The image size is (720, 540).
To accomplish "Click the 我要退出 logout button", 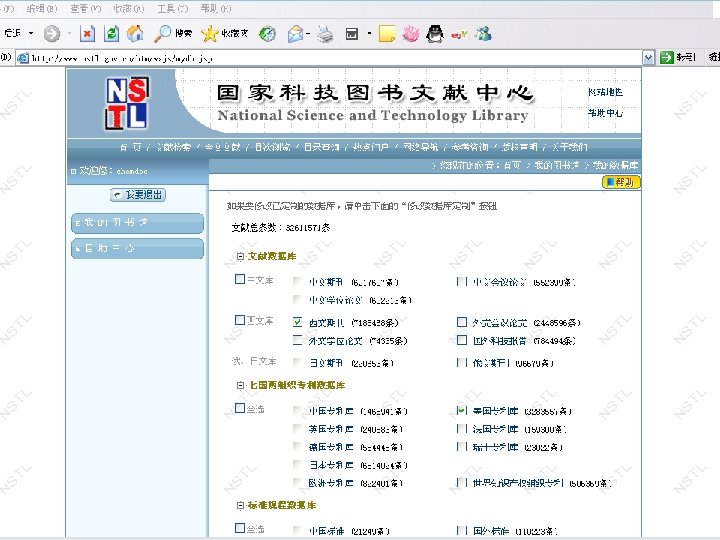I will point(138,195).
